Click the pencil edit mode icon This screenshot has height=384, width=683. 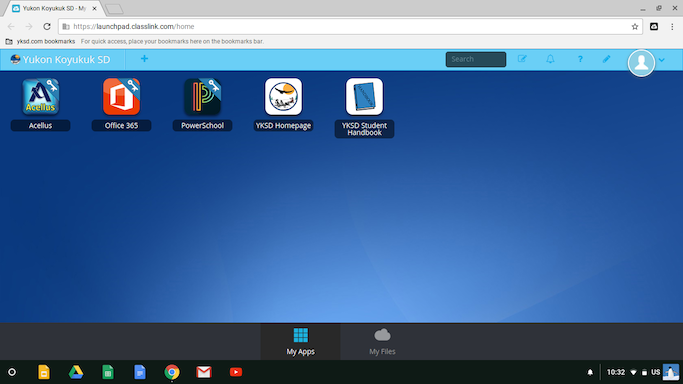pos(606,59)
